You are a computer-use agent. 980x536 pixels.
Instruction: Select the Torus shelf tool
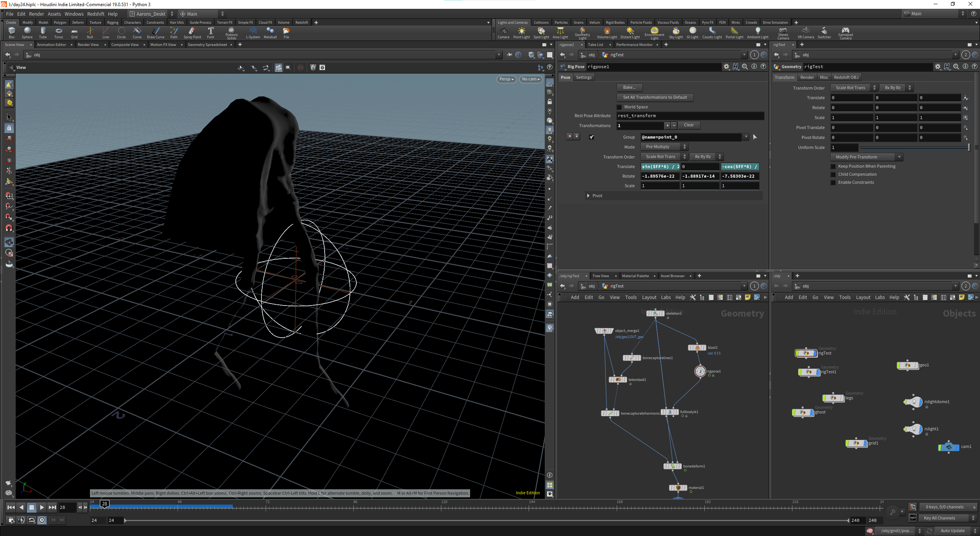[x=59, y=33]
